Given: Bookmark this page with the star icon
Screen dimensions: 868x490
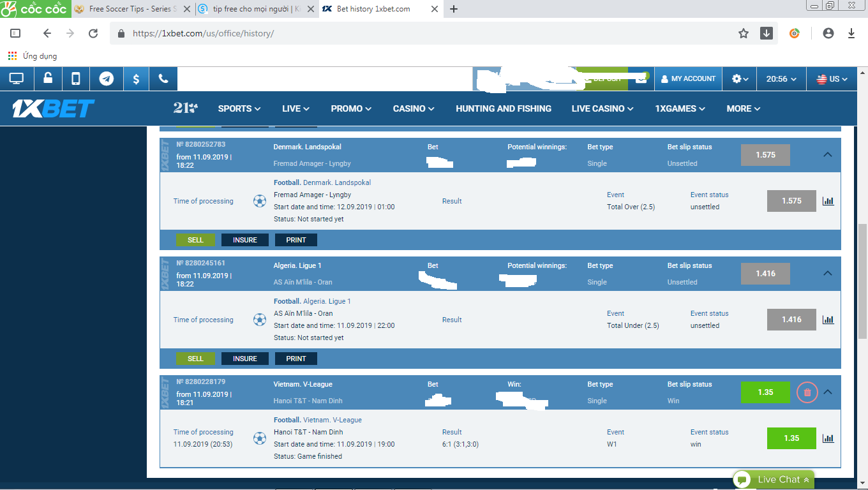Looking at the screenshot, I should click(x=744, y=33).
